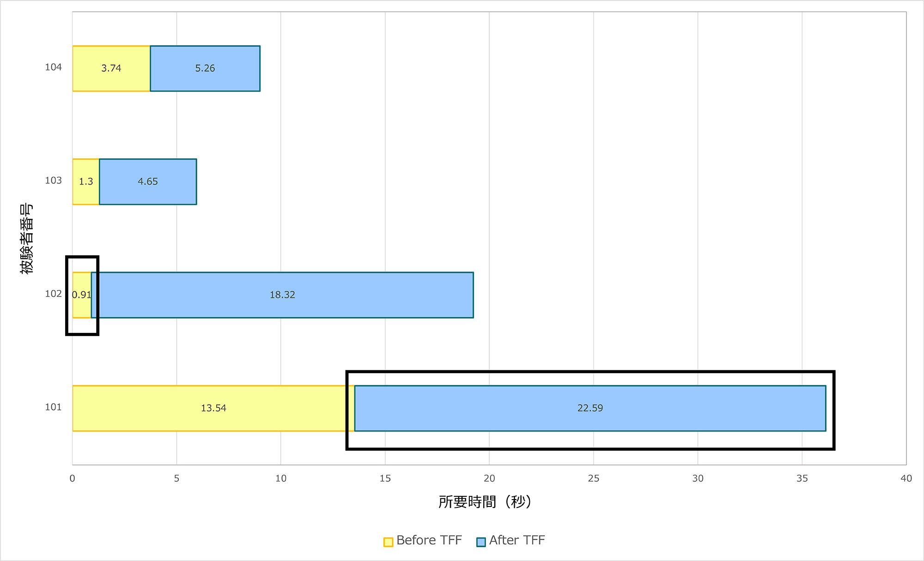Click subject label 104 on vertical axis

click(x=53, y=67)
